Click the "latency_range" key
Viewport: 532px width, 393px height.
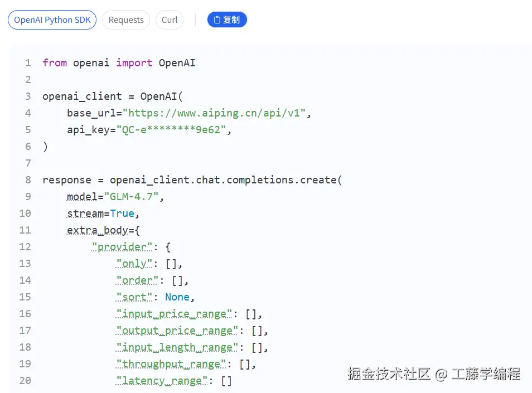[162, 381]
